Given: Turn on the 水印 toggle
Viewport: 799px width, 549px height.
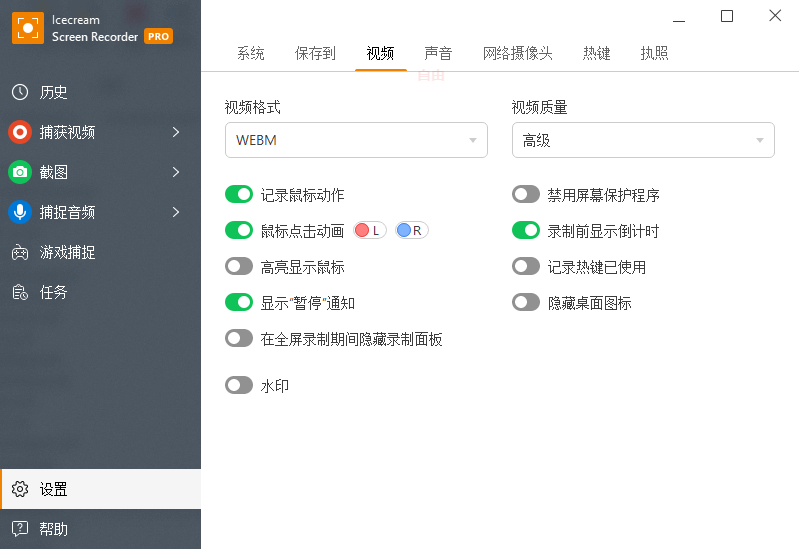Looking at the screenshot, I should click(x=239, y=385).
